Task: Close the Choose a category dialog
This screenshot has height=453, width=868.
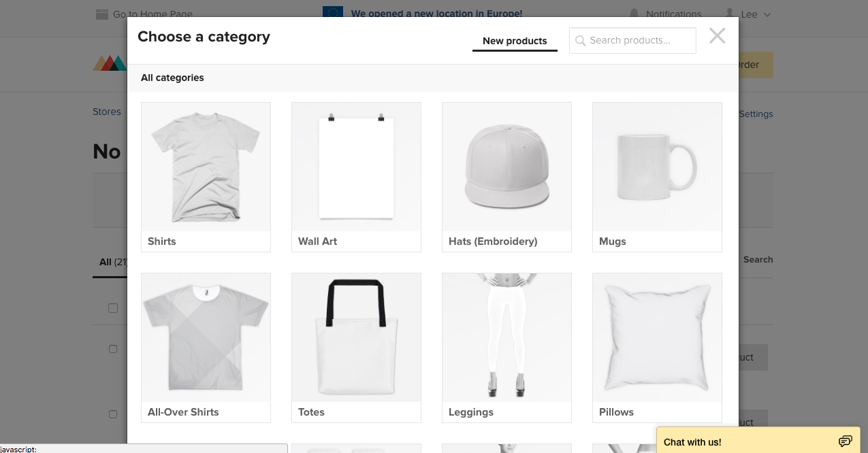Action: (717, 36)
